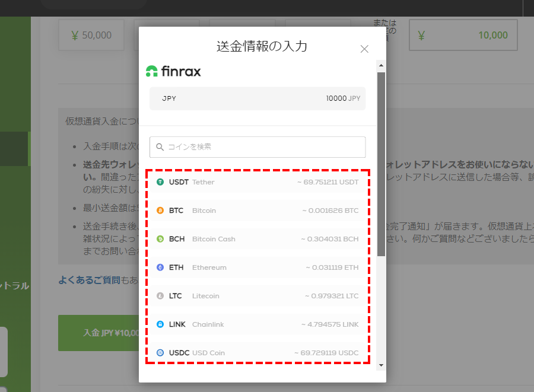534x392 pixels.
Task: Choose the ¥ 50,000 amount button behind dialog
Action: click(x=91, y=35)
